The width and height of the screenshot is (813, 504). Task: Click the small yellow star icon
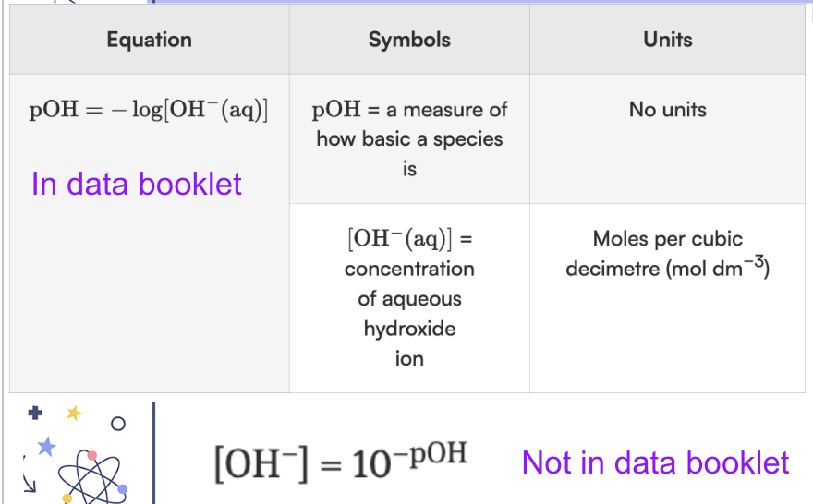pos(74,414)
